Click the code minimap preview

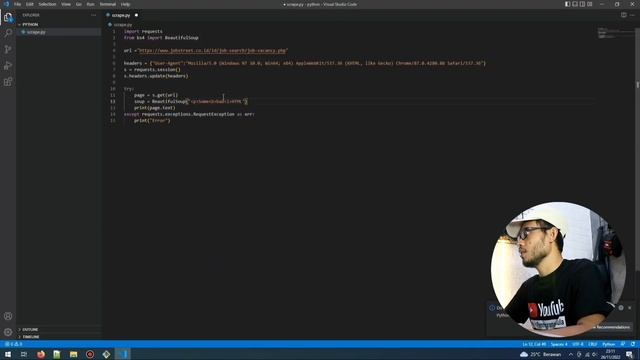coord(615,33)
